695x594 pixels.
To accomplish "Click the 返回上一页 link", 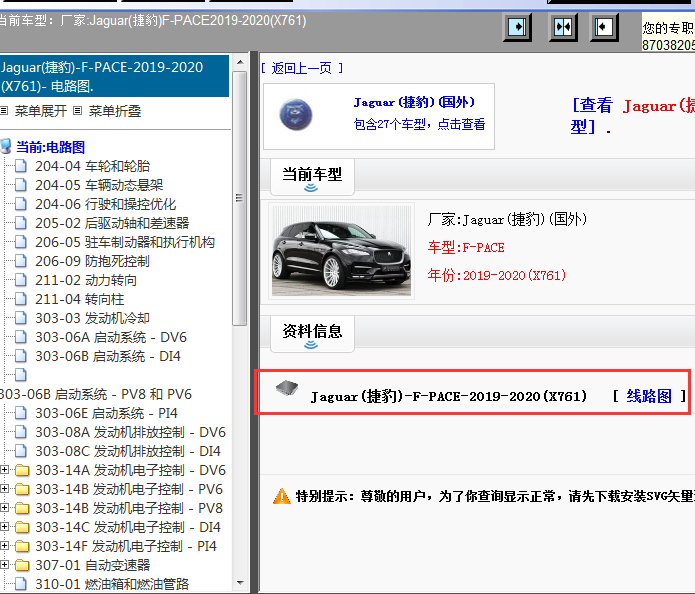I will click(x=302, y=68).
